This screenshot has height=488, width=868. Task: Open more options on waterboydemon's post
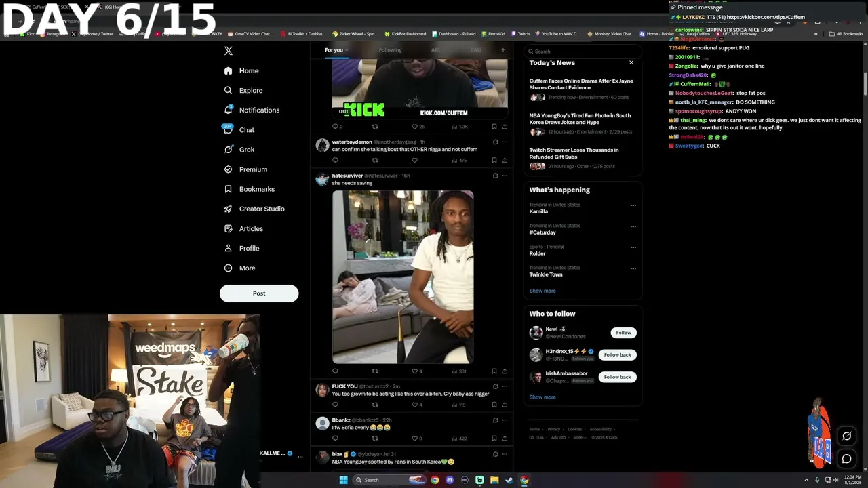pos(505,142)
